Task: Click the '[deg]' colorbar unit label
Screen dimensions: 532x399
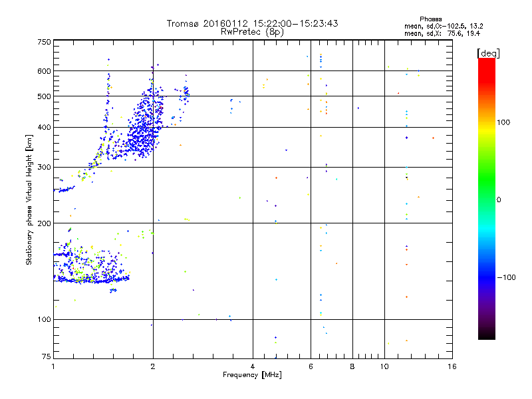Action: (488, 53)
